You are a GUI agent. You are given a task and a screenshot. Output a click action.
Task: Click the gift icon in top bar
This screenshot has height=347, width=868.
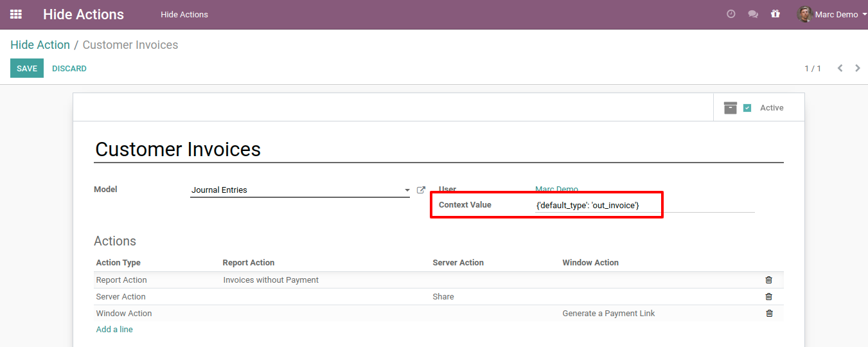click(x=775, y=14)
